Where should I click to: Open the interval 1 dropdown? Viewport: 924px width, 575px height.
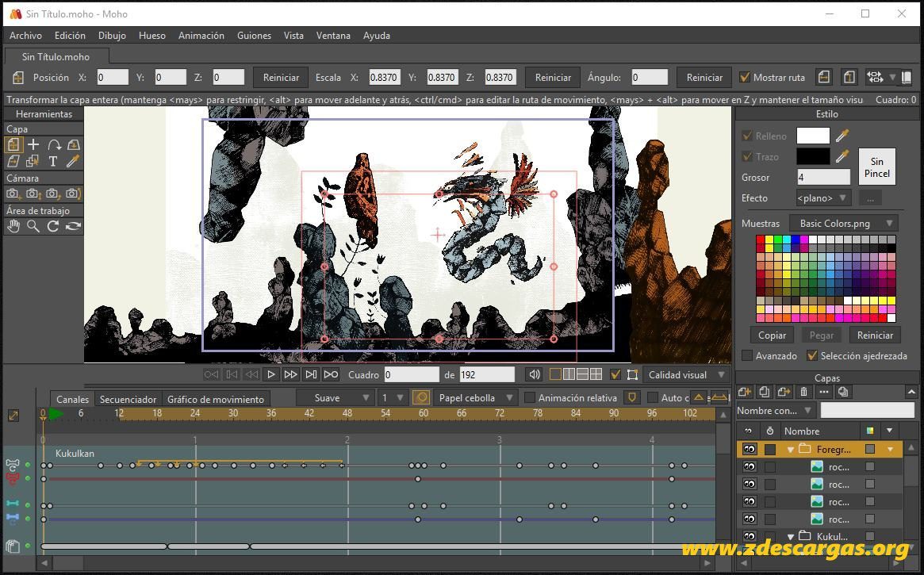pos(392,398)
